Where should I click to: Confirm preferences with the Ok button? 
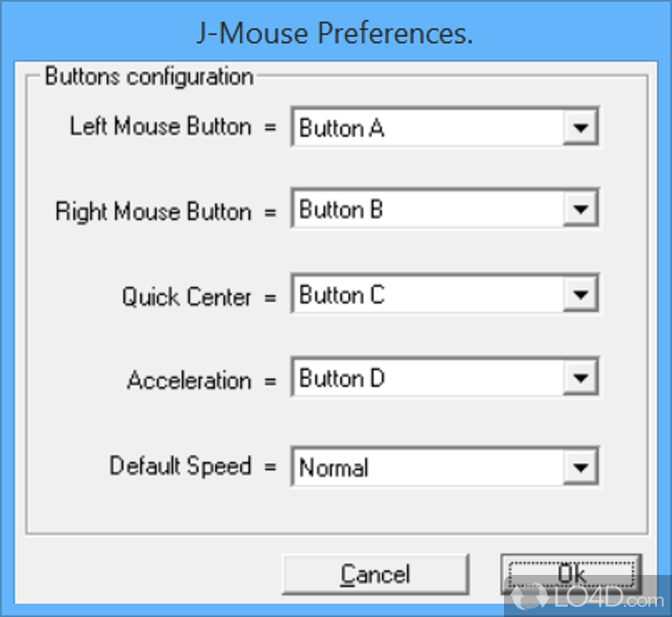pyautogui.click(x=571, y=574)
